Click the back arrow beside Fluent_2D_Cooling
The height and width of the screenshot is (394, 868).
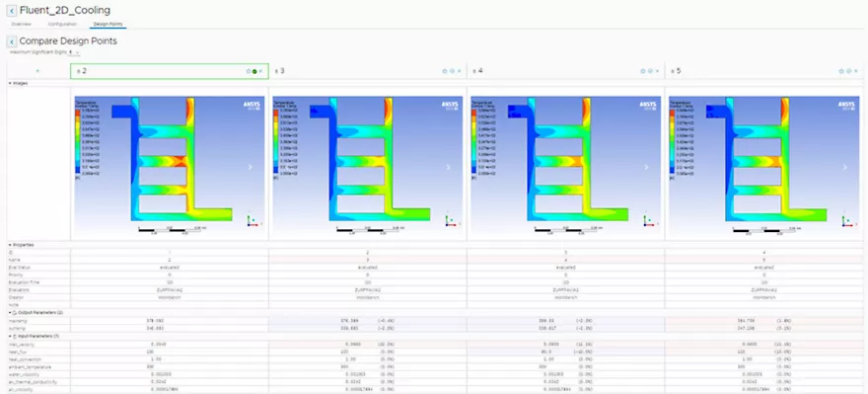12,11
